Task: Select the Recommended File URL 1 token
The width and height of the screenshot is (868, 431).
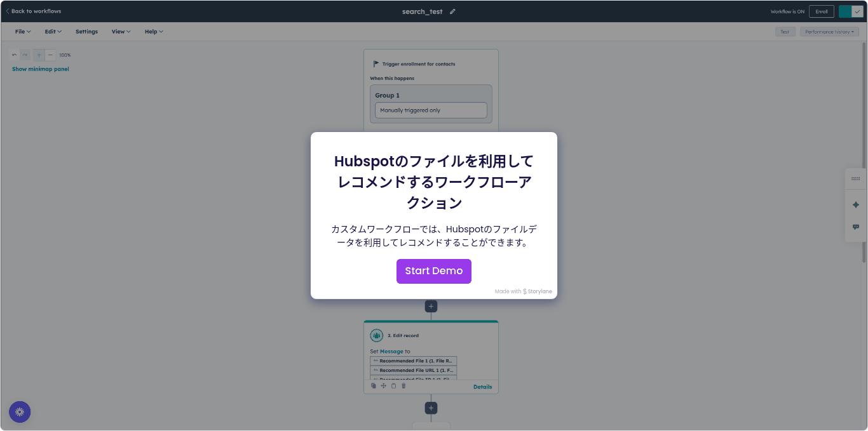Action: coord(414,370)
